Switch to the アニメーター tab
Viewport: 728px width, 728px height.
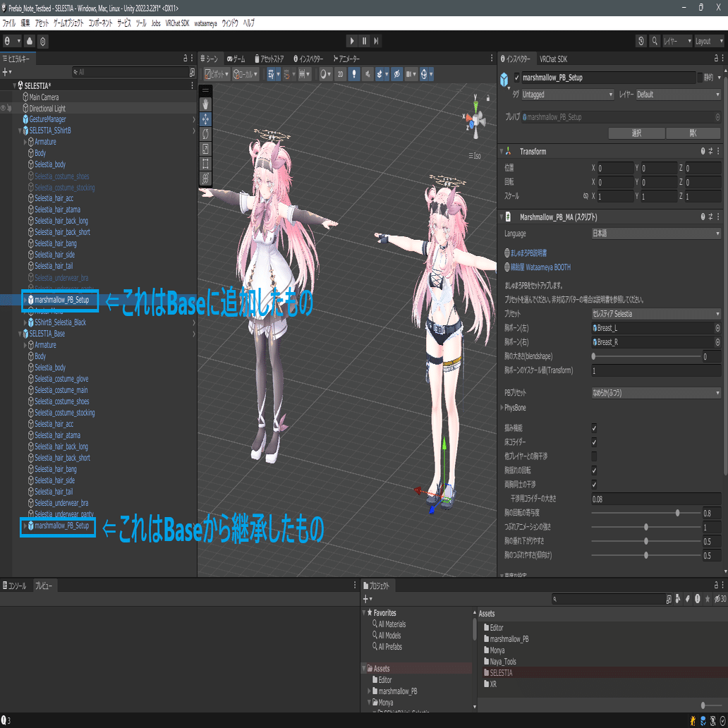(346, 59)
